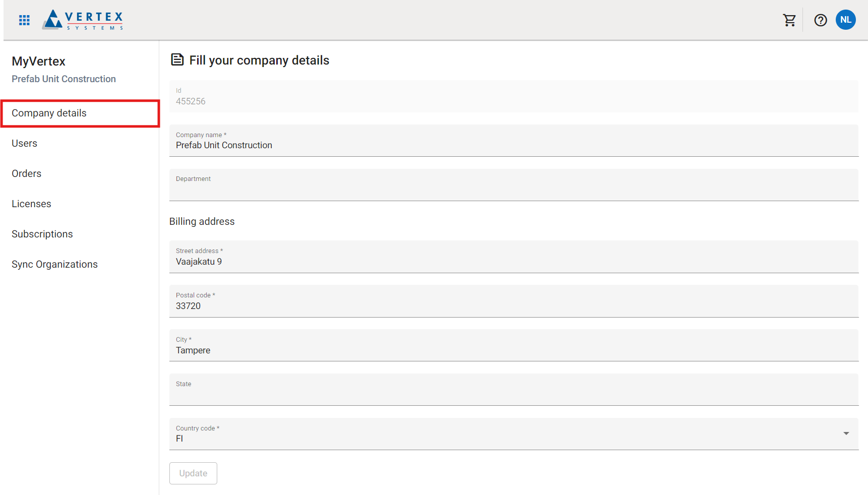The height and width of the screenshot is (495, 868).
Task: Edit the Street address field
Action: coord(513,262)
